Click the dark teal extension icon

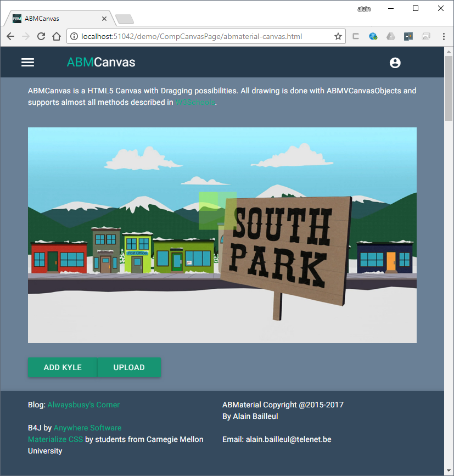coord(408,36)
